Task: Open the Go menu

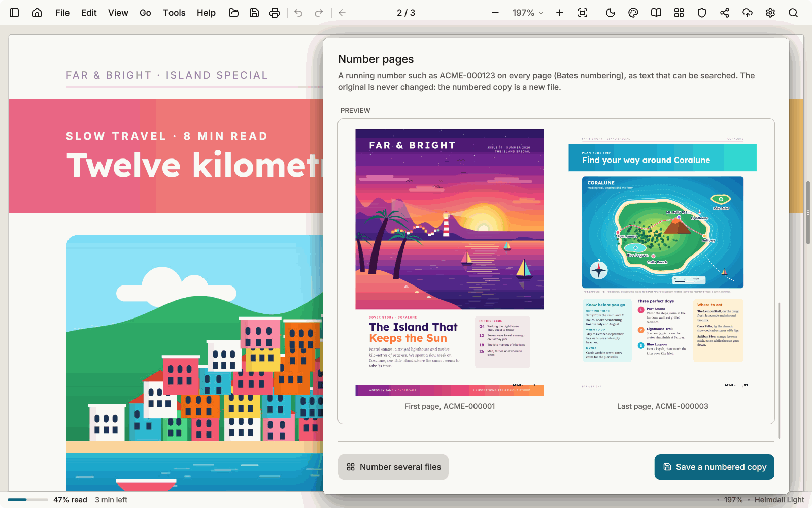Action: coord(145,13)
